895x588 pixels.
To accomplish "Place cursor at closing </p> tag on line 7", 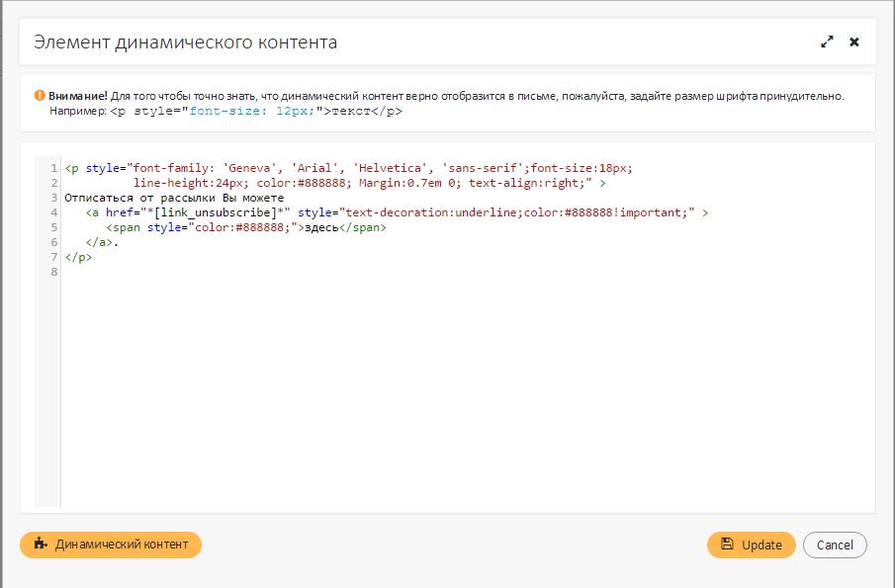I will [78, 257].
